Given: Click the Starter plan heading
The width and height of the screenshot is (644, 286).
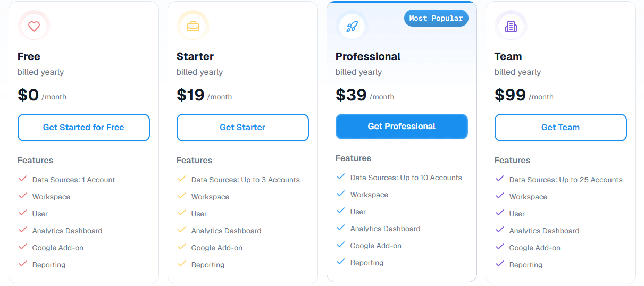Looking at the screenshot, I should [x=195, y=56].
